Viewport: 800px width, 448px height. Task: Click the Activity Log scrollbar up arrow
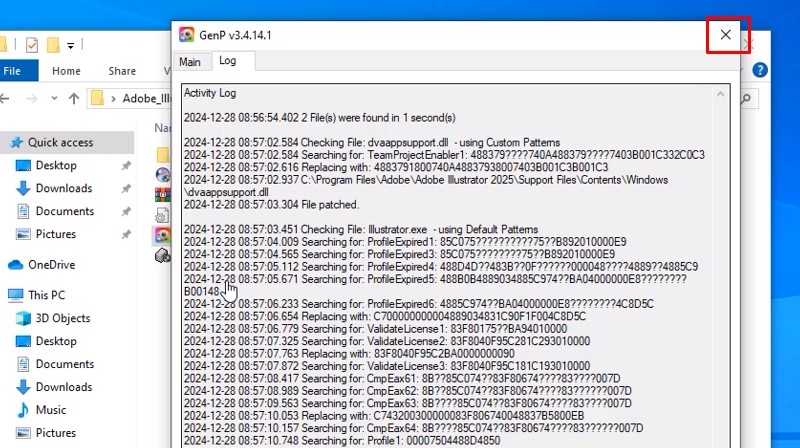pos(720,93)
